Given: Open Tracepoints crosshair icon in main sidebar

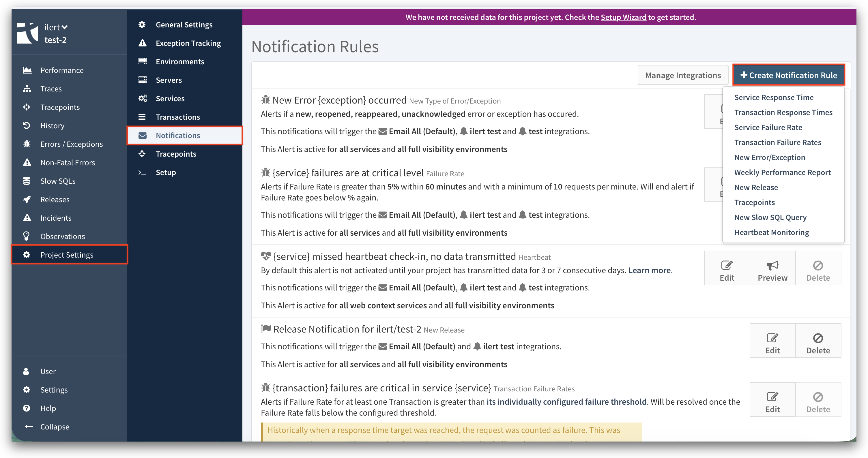Looking at the screenshot, I should point(27,107).
